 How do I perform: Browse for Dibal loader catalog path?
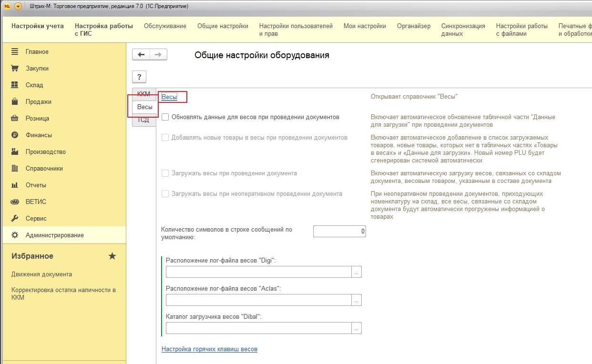[x=357, y=328]
